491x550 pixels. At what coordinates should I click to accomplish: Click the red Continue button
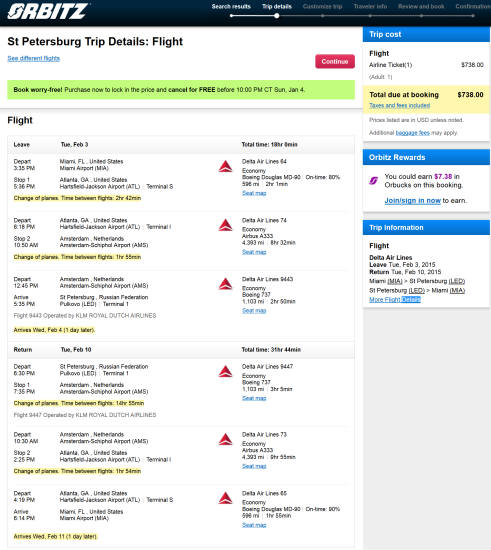[x=335, y=61]
